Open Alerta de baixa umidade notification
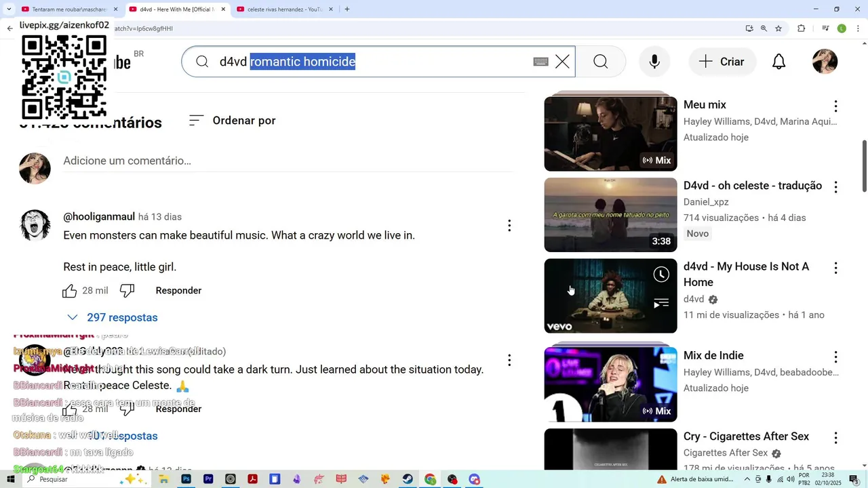Image resolution: width=868 pixels, height=488 pixels. click(696, 479)
